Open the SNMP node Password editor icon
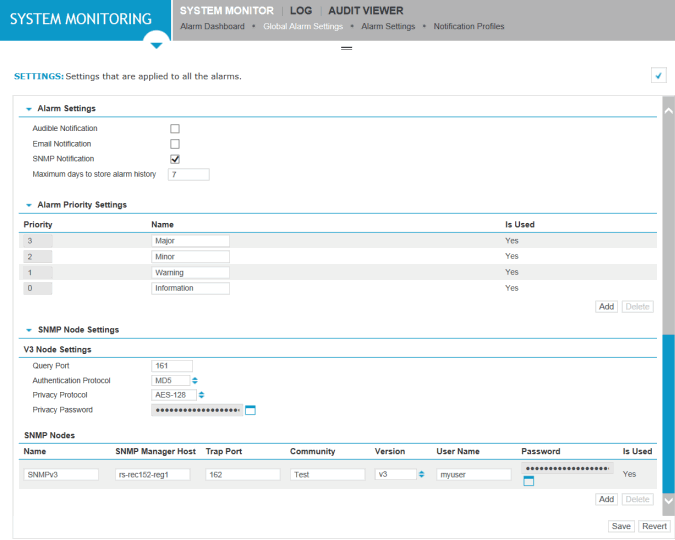This screenshot has width=675, height=540. (x=528, y=482)
